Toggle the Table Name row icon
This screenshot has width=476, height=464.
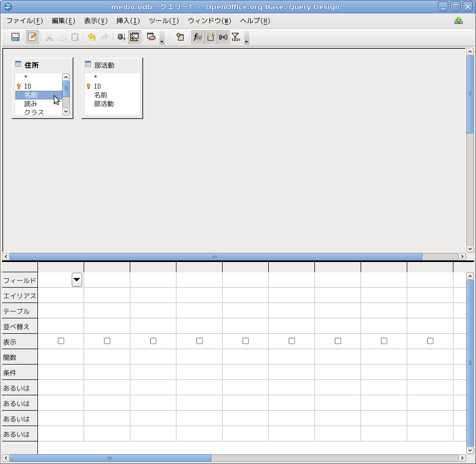click(x=210, y=37)
